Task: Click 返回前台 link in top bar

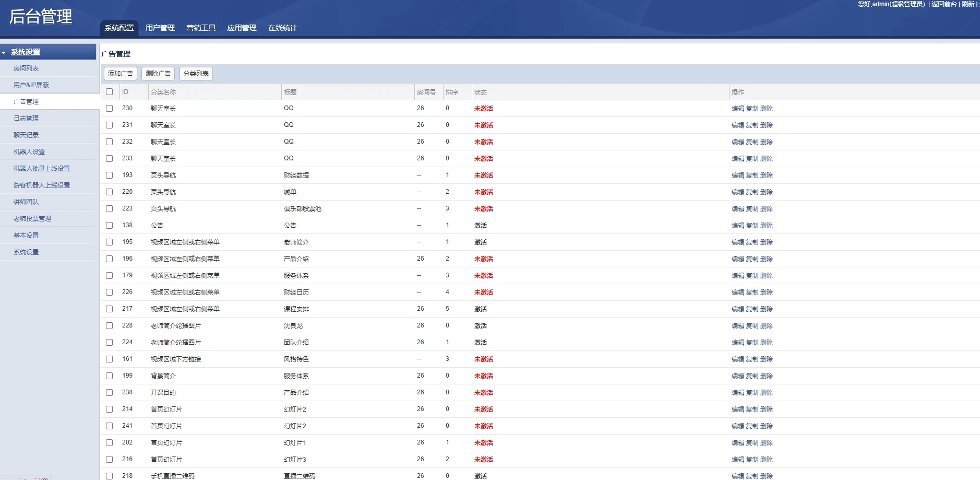Action: (x=944, y=4)
